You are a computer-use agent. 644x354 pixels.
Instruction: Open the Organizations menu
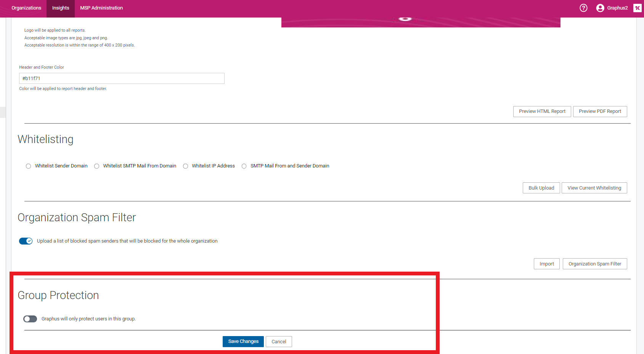coord(26,8)
